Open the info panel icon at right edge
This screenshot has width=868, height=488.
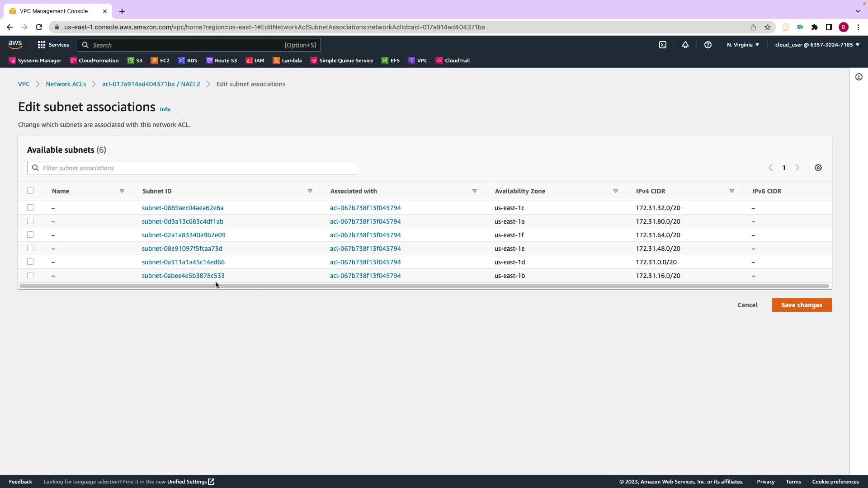859,77
